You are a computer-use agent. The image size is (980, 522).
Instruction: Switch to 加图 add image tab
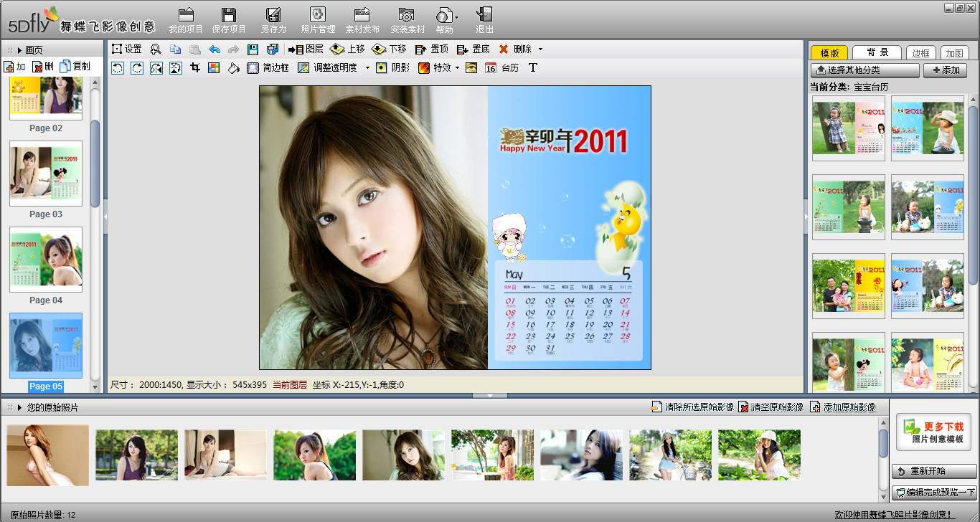(x=954, y=52)
